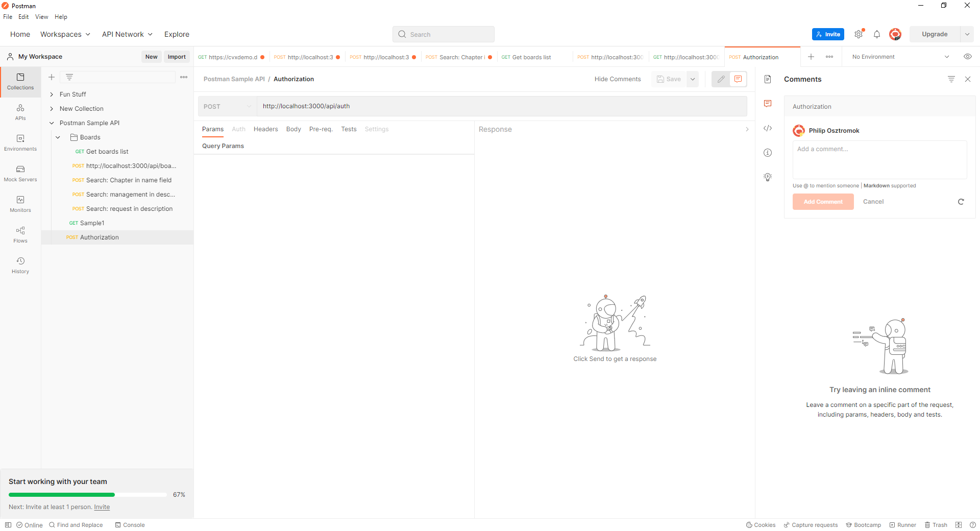Click the edit pencil icon

pos(721,79)
